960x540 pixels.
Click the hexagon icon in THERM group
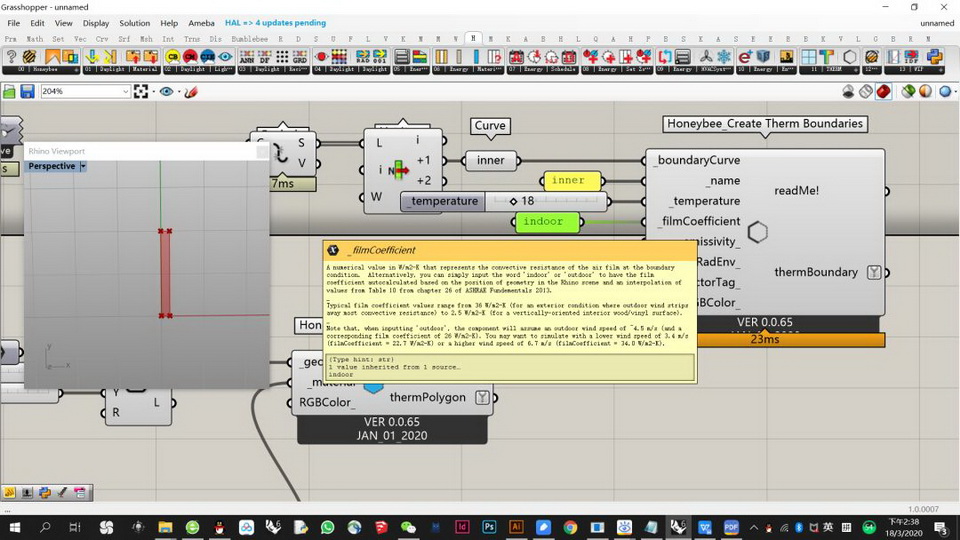(849, 57)
